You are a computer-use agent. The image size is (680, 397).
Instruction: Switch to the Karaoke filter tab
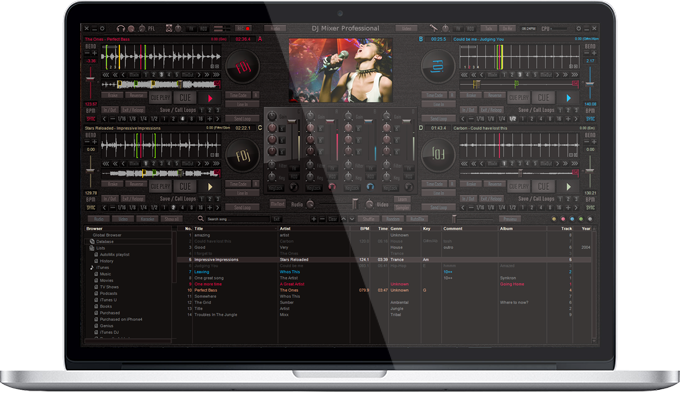pyautogui.click(x=147, y=219)
